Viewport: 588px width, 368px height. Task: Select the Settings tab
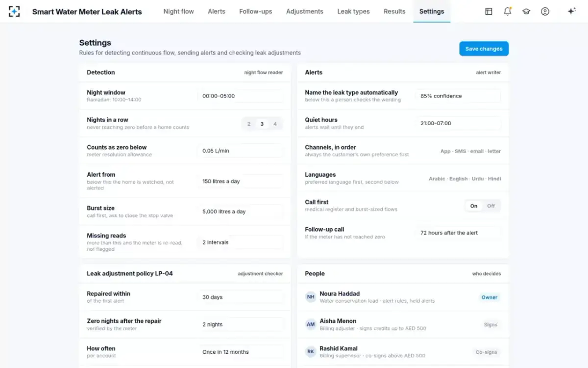click(x=432, y=11)
